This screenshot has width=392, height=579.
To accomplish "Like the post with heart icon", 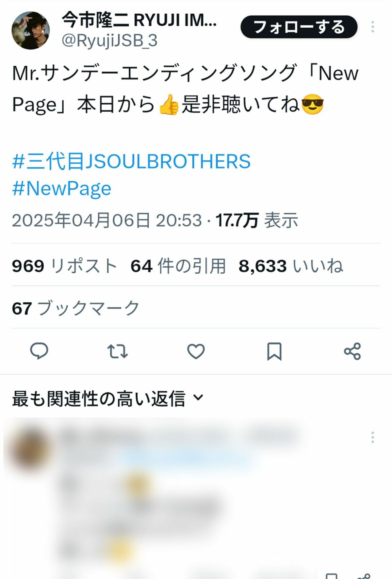I will [196, 351].
